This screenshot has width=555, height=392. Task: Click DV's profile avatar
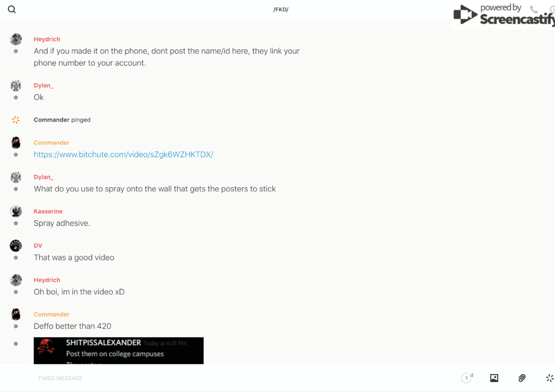[x=16, y=246]
